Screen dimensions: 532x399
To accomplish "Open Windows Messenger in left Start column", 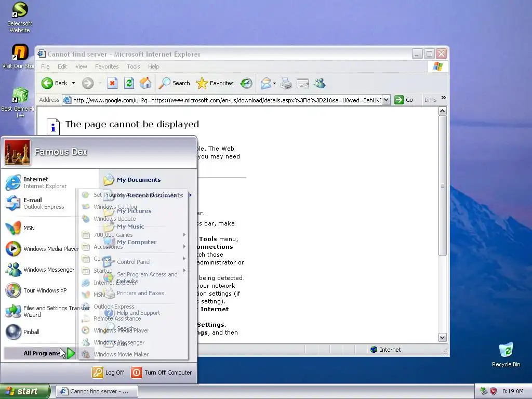I will [40, 270].
